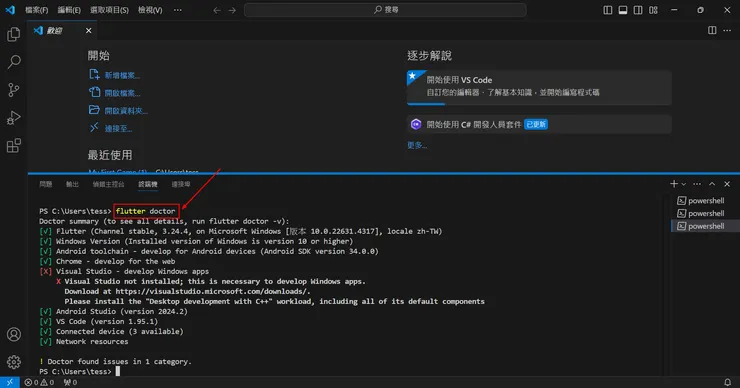740x388 pixels.
Task: Click the 連接至... link
Action: 118,129
